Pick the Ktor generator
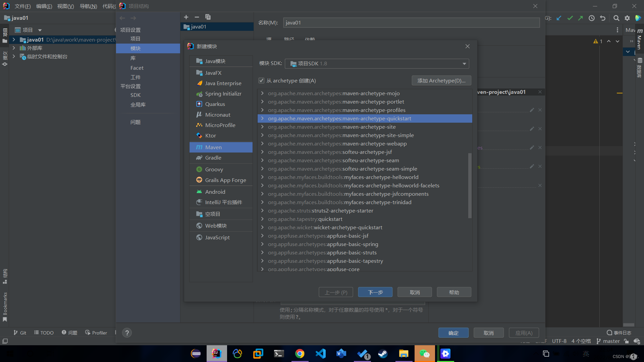This screenshot has height=362, width=644. click(x=221, y=135)
